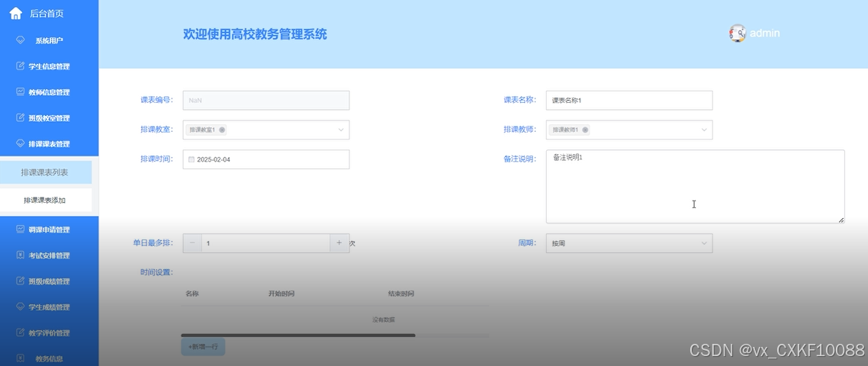This screenshot has width=868, height=366.
Task: Click inside the 备注说明 text area
Action: coord(696,187)
